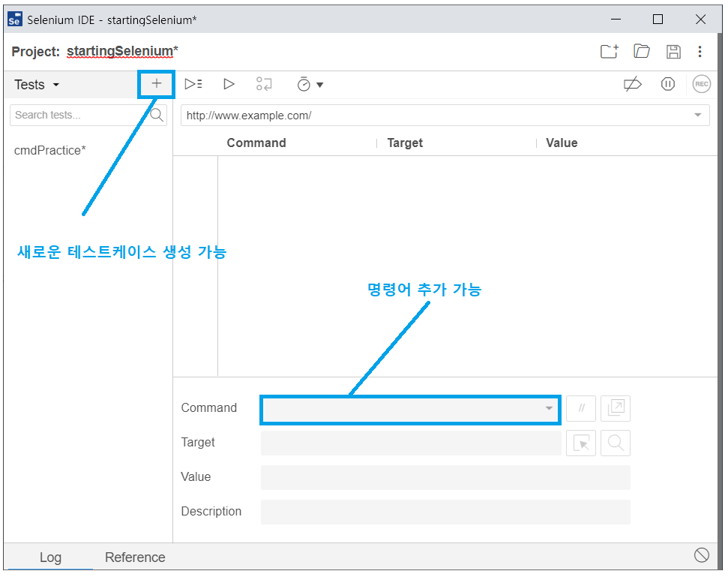The width and height of the screenshot is (728, 577).
Task: Maximize the Selenium IDE window
Action: tap(658, 20)
